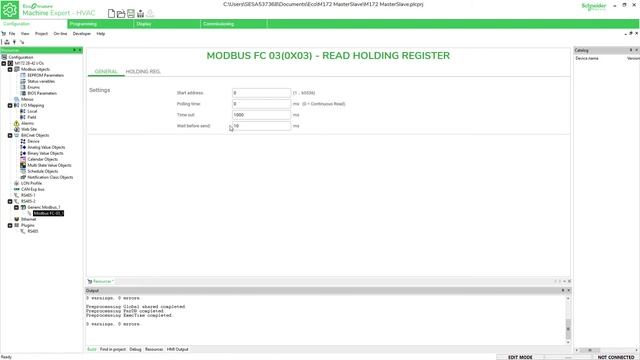Screen dimensions: 640x360
Task: Click the Build project icon in header
Action: (x=140, y=13)
